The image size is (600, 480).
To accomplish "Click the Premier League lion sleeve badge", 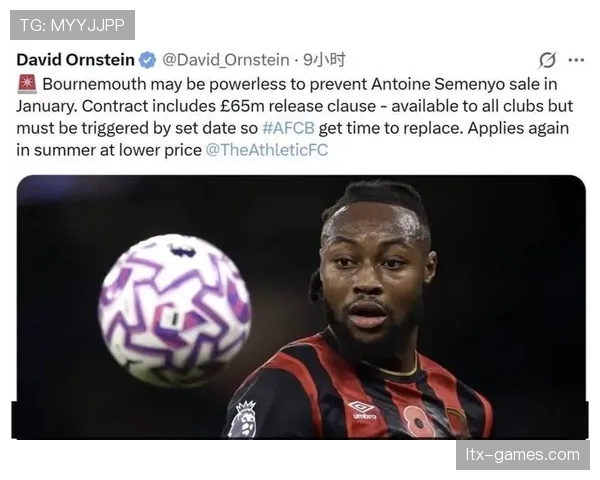I will (243, 419).
